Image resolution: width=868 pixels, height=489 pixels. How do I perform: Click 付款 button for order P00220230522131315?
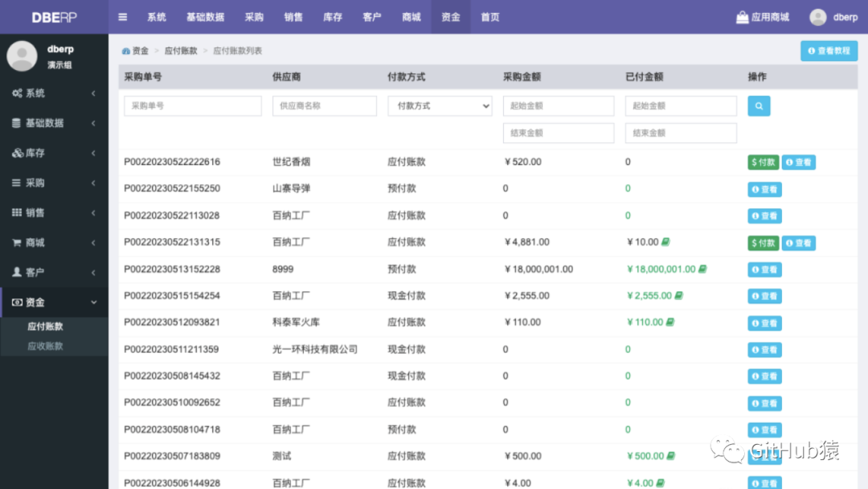(x=764, y=243)
